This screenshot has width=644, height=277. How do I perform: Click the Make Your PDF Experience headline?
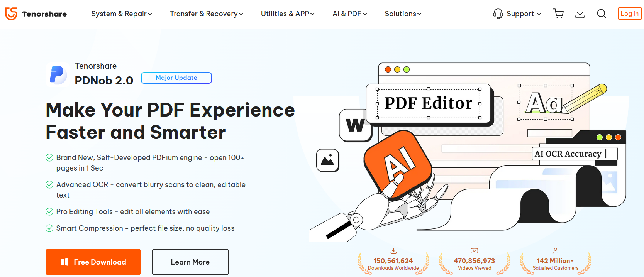170,121
